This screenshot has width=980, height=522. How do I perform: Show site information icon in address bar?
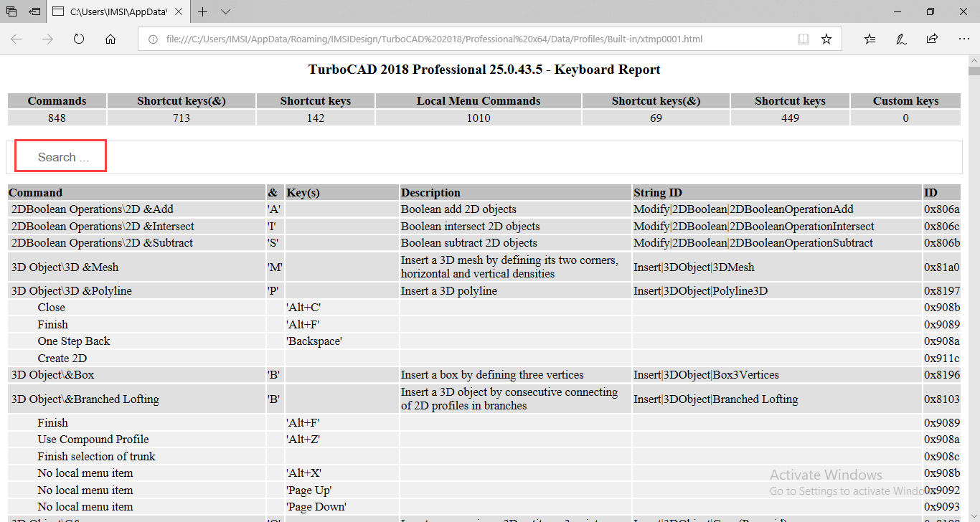click(152, 39)
